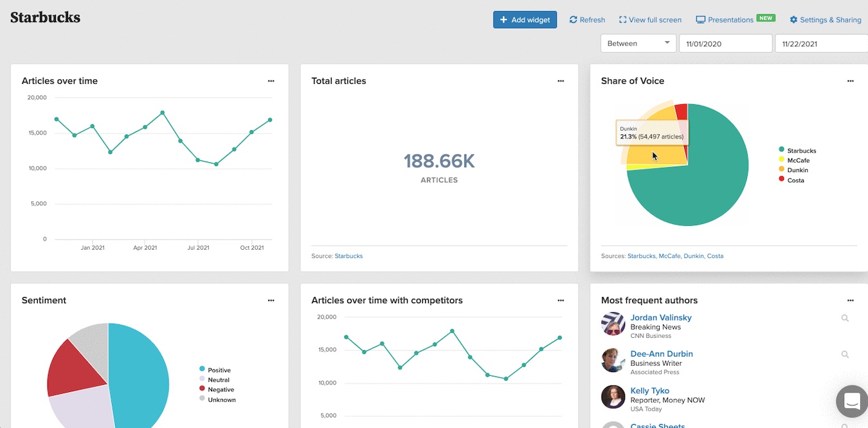Toggle Dunkin series in Share of Voice legend

797,170
